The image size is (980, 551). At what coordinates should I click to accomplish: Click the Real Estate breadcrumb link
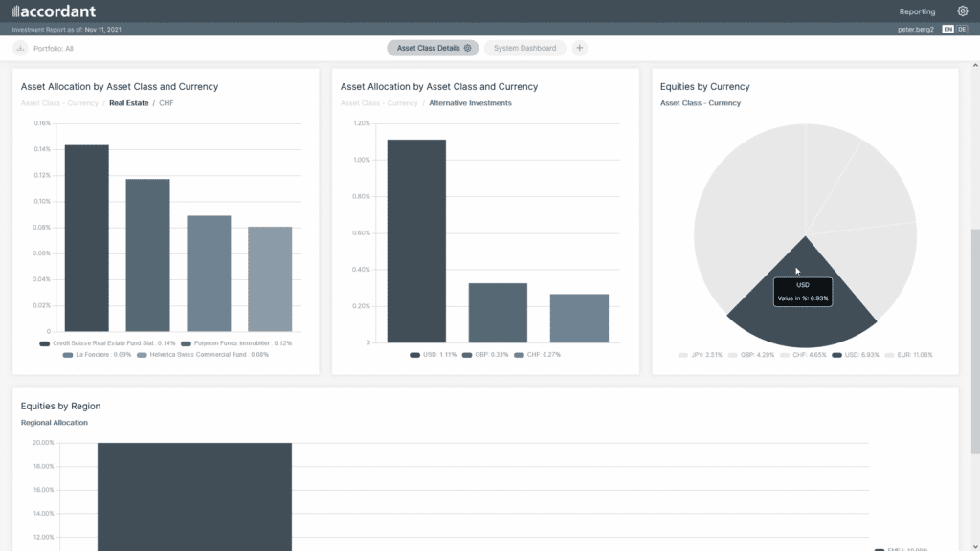click(x=129, y=103)
